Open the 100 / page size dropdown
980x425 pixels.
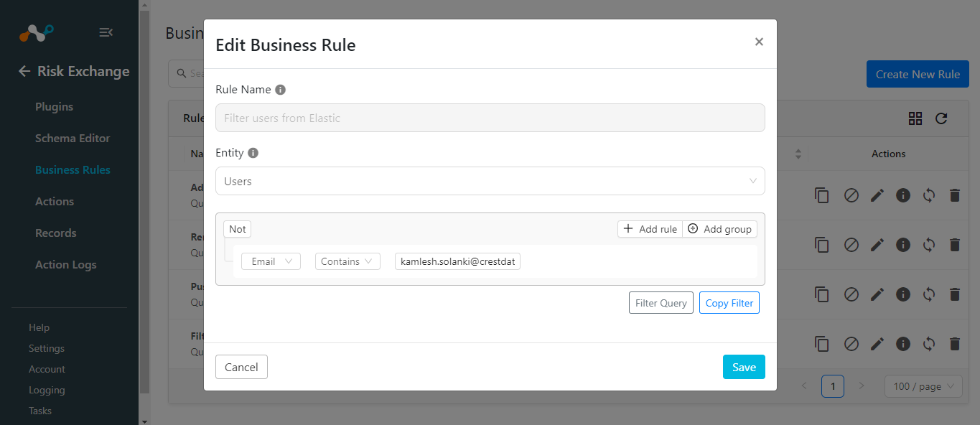pyautogui.click(x=923, y=386)
